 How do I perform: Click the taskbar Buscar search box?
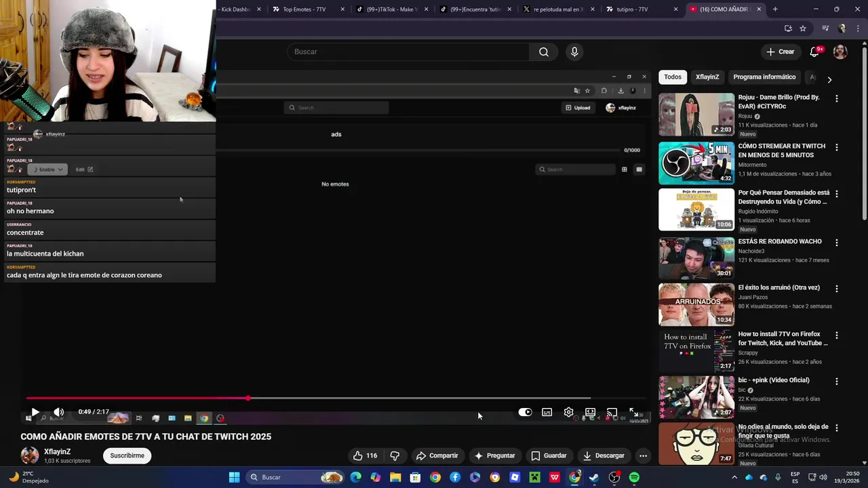295,477
